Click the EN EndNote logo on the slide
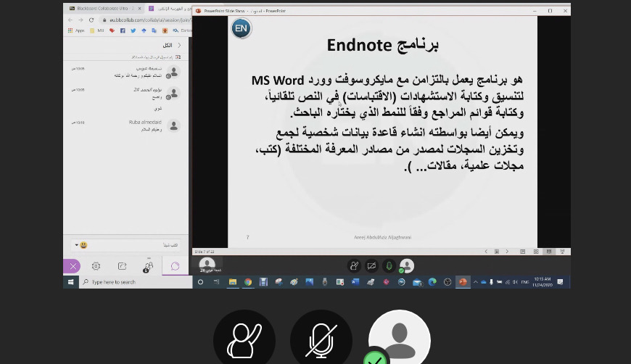The image size is (631, 364). (x=241, y=28)
